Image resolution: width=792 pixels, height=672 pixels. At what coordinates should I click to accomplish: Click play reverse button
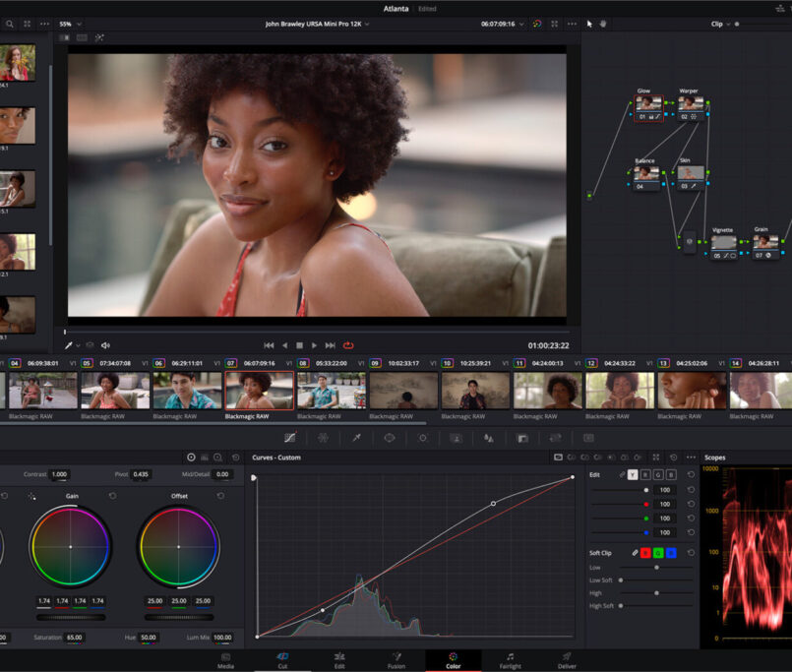285,345
